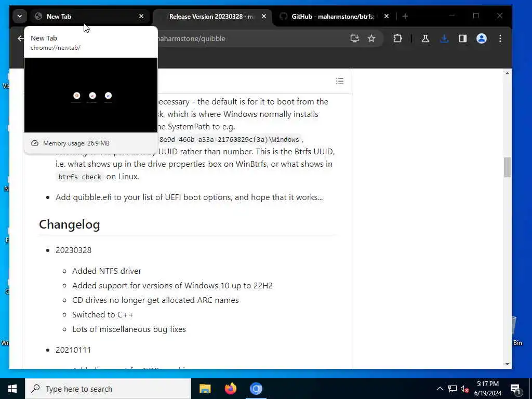Click the page vertical scrollbar thumb
This screenshot has width=532, height=399.
click(507, 167)
